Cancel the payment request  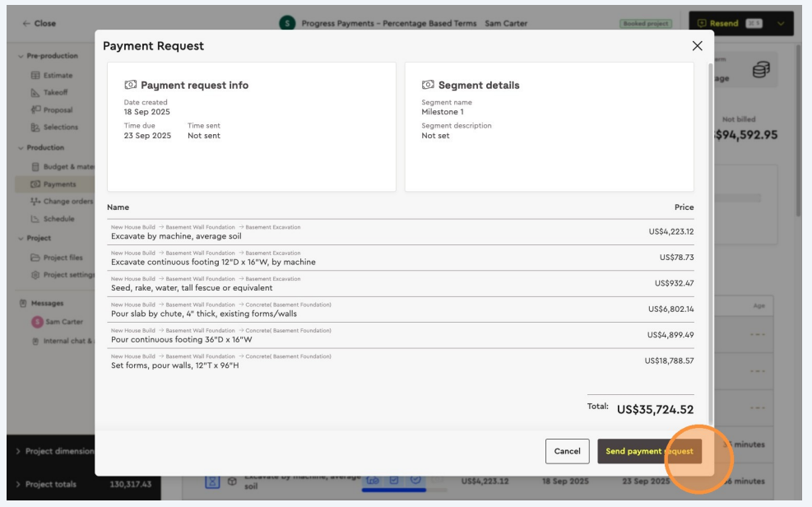coord(567,451)
